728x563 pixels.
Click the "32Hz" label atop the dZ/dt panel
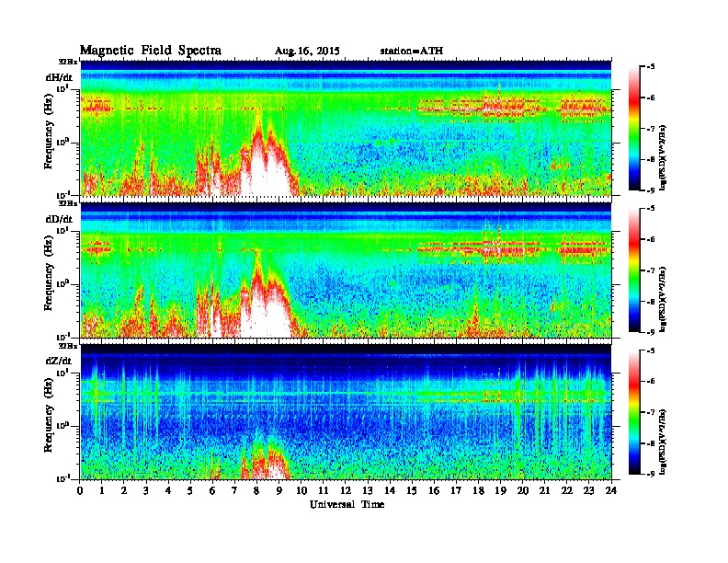tap(68, 346)
